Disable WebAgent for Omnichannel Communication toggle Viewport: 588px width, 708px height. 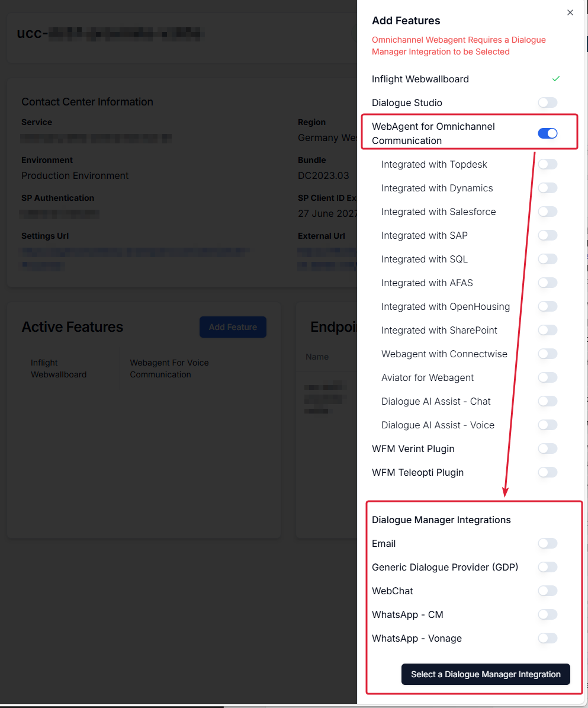click(x=547, y=133)
